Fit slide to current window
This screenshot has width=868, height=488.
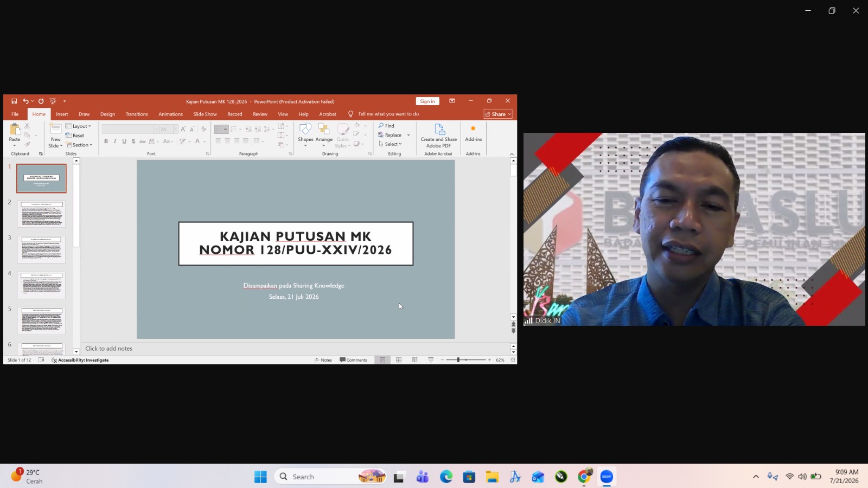point(513,360)
